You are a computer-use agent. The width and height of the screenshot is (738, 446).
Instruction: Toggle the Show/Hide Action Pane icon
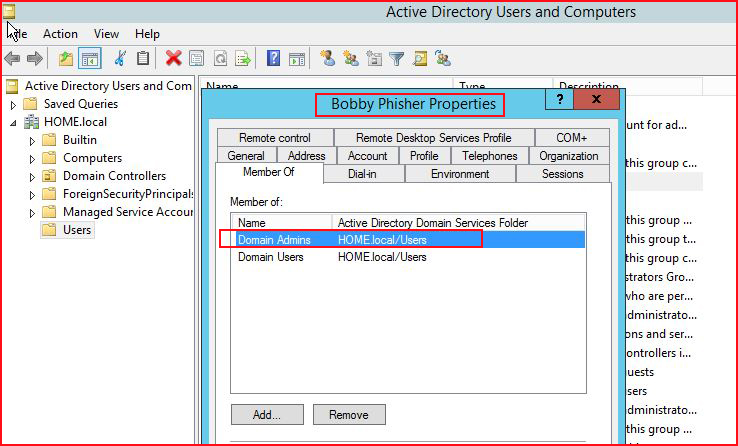click(297, 59)
